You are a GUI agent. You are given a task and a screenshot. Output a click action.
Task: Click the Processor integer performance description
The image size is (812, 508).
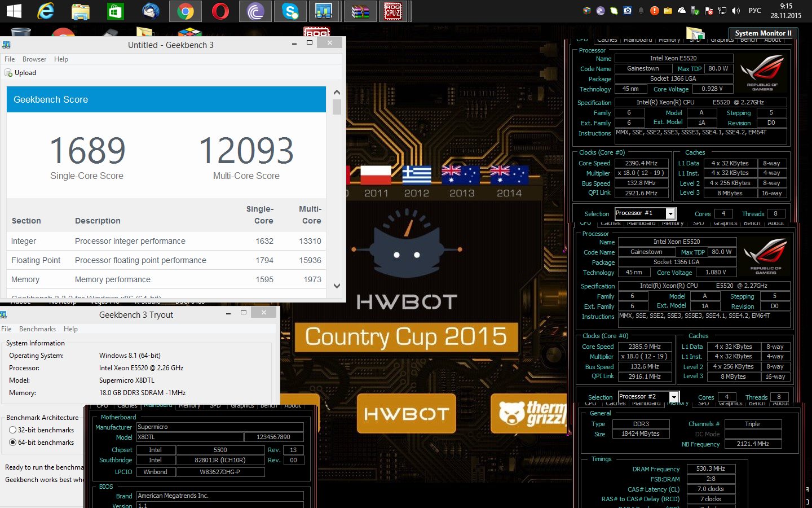tap(130, 241)
